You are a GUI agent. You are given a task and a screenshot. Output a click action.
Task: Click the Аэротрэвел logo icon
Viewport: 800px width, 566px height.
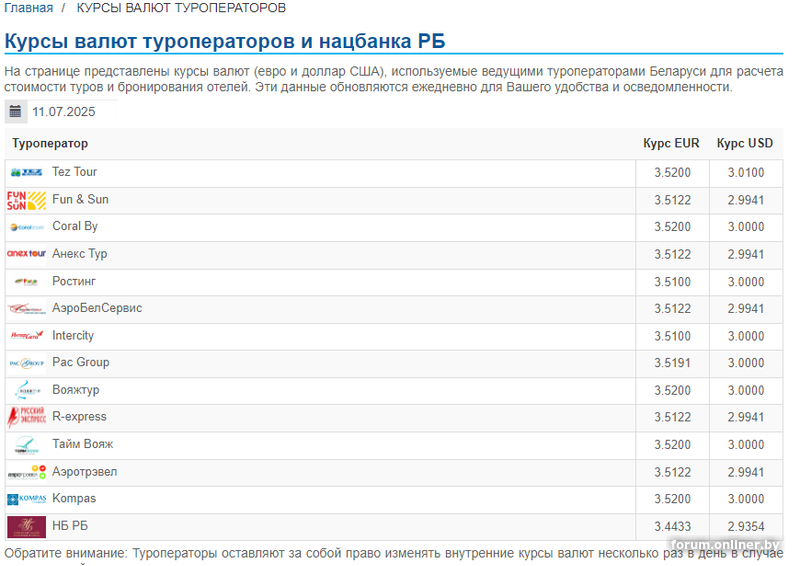(x=27, y=472)
